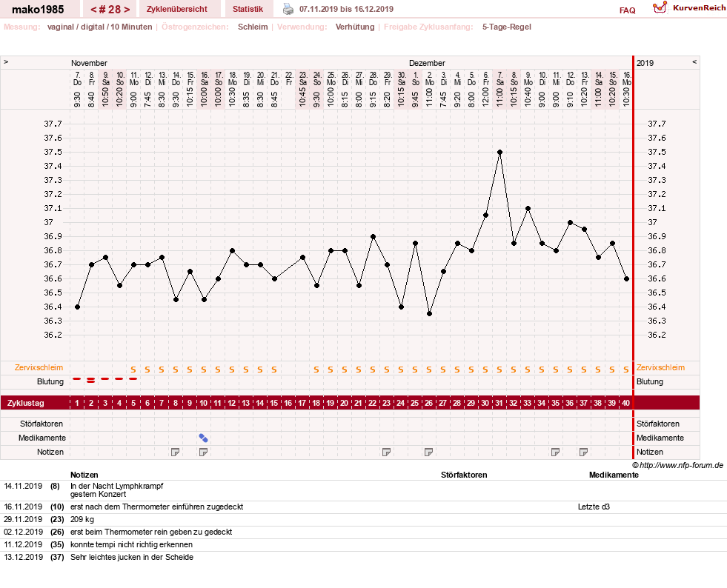The width and height of the screenshot is (727, 588).
Task: Open the Statistik tab
Action: (x=248, y=9)
